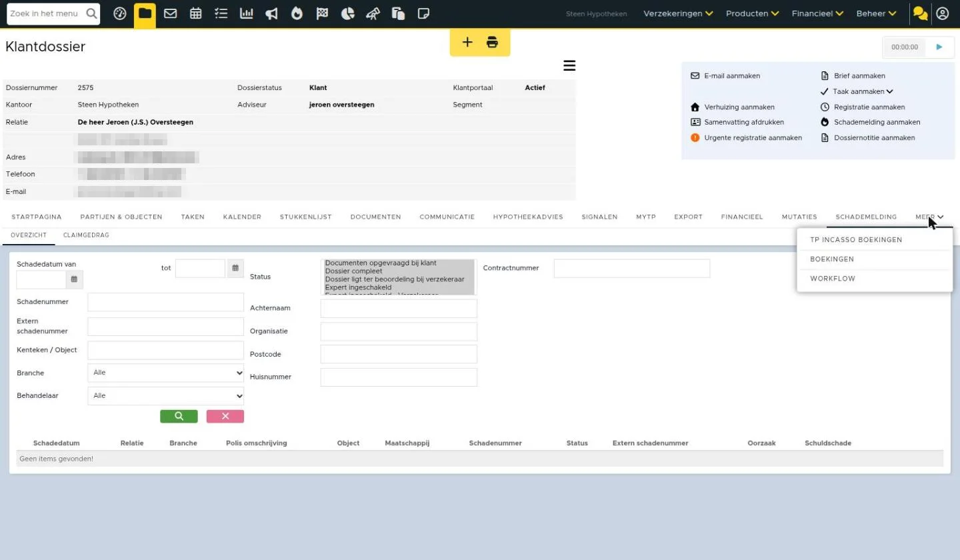Switch to the Partijen & Objecten tab
Screen dimensions: 960x560
click(121, 217)
